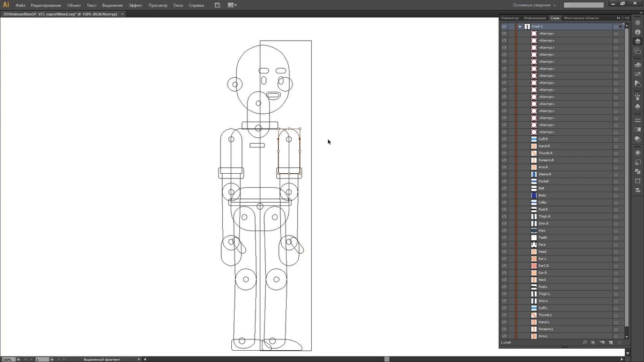The height and width of the screenshot is (362, 644).
Task: Click Make/Release Clipping Mask icon
Action: 593,342
